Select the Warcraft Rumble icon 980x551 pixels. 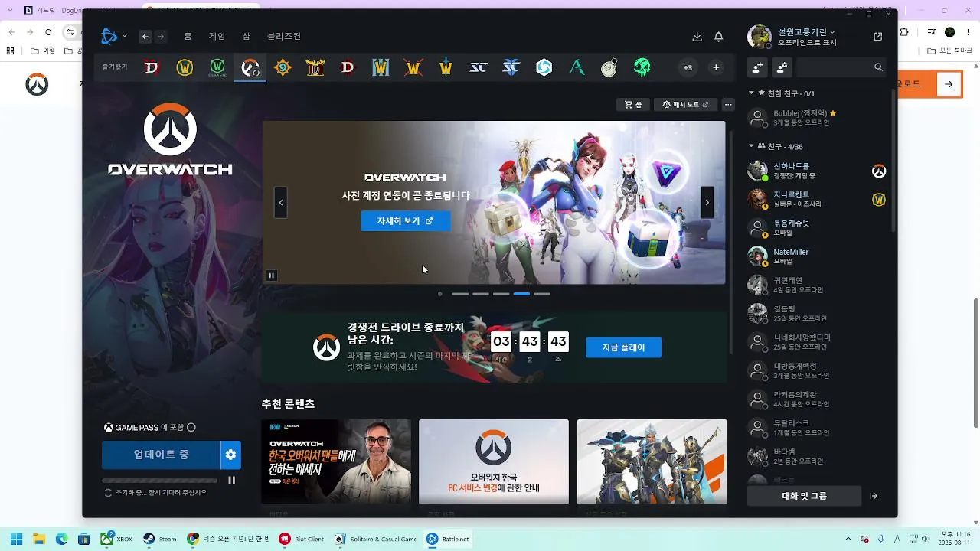(413, 67)
